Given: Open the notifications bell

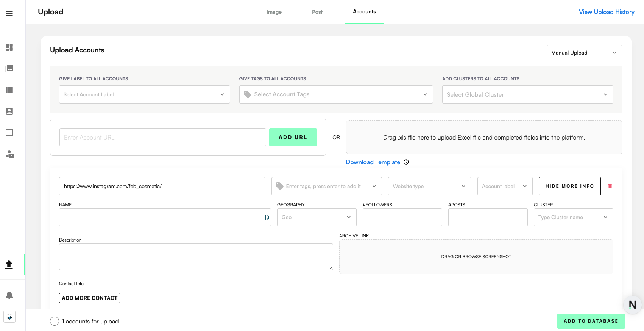Looking at the screenshot, I should [9, 295].
